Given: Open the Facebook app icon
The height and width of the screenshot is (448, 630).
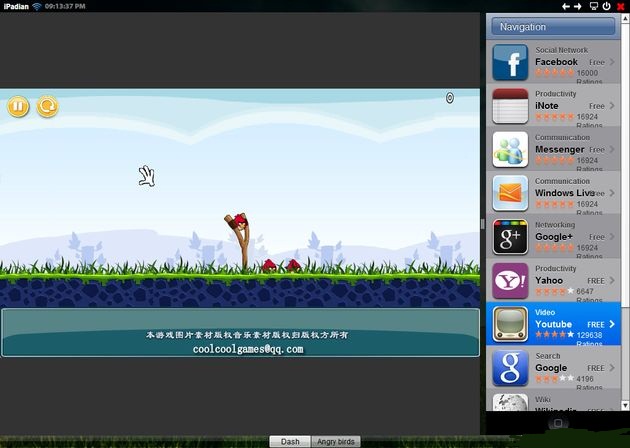Looking at the screenshot, I should [x=510, y=62].
